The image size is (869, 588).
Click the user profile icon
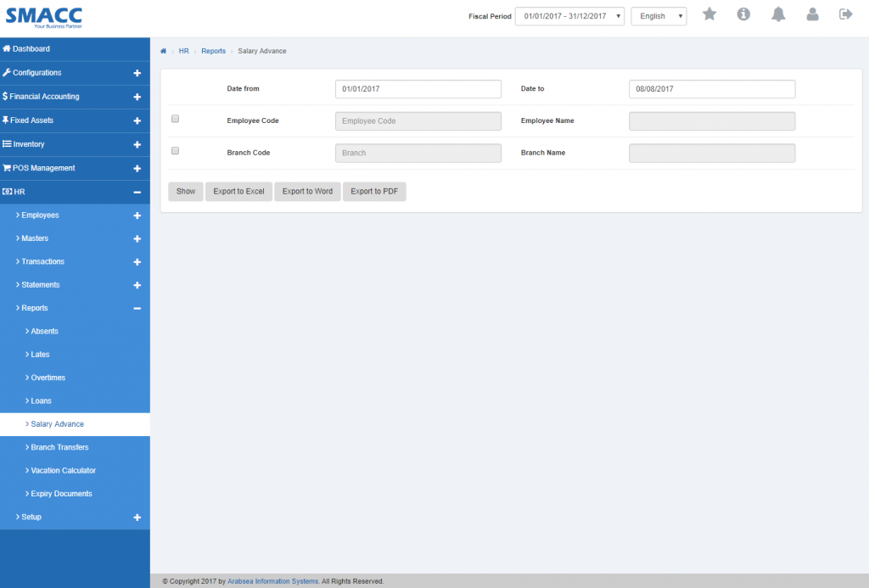click(x=812, y=14)
